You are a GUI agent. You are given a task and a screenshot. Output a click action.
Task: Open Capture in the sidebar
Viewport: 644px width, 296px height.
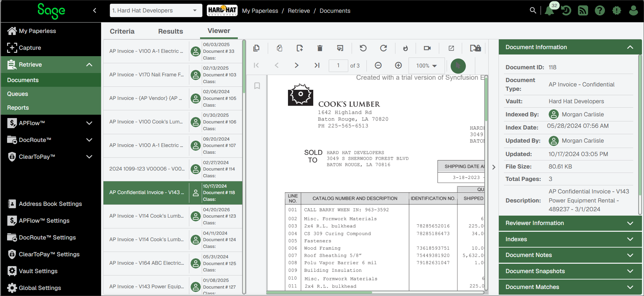tap(51, 48)
